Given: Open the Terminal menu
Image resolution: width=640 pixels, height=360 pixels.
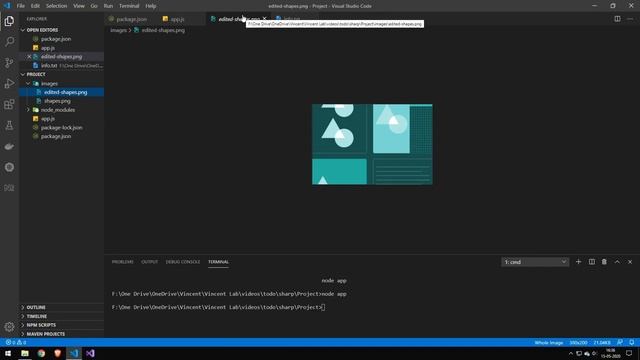Looking at the screenshot, I should [x=129, y=6].
